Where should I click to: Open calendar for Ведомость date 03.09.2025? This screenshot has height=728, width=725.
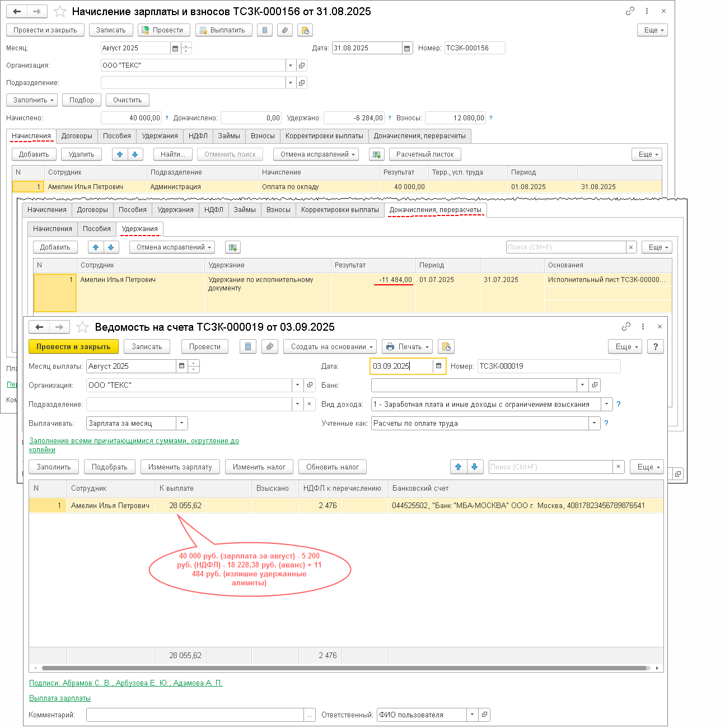438,366
